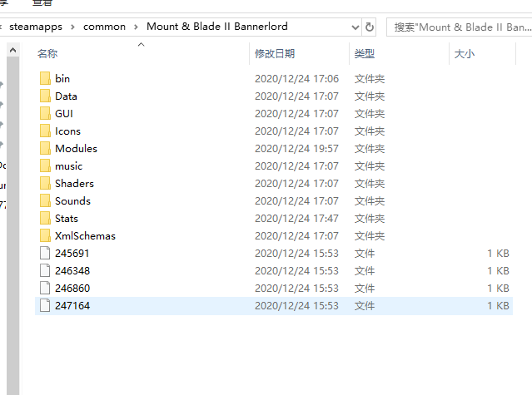Image resolution: width=532 pixels, height=395 pixels.
Task: Refresh the current folder view
Action: click(x=370, y=27)
